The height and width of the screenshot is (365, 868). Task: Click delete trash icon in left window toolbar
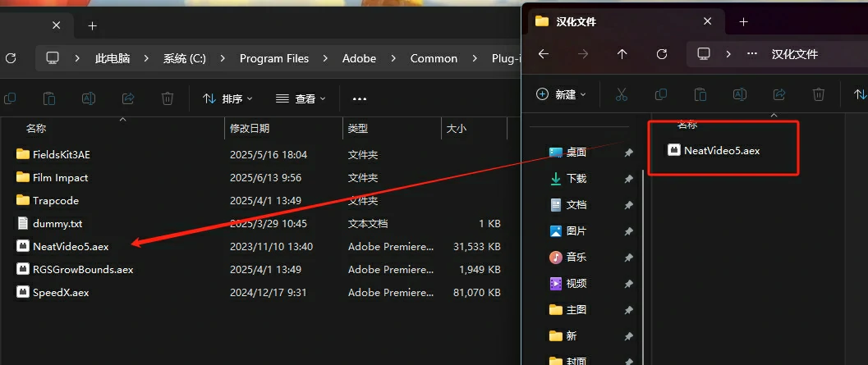[168, 98]
